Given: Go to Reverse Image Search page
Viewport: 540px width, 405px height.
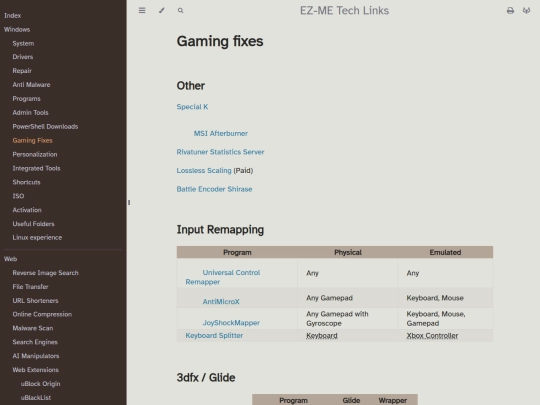Looking at the screenshot, I should pos(45,273).
